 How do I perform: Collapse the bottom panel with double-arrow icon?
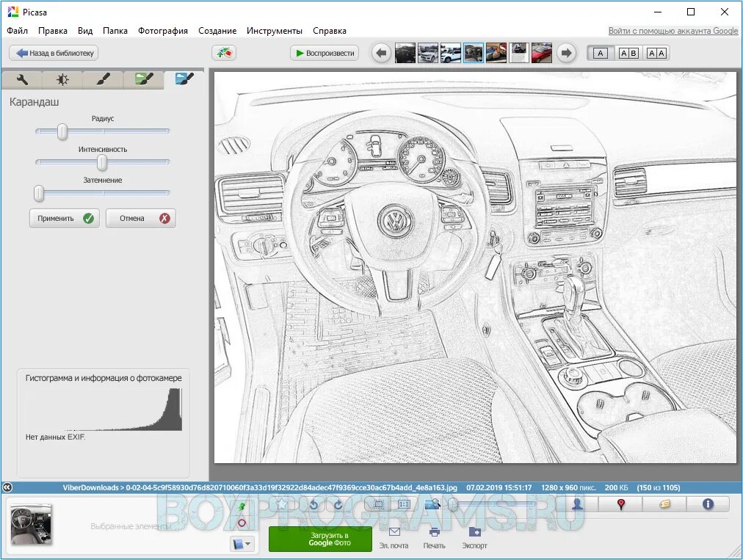tap(7, 487)
